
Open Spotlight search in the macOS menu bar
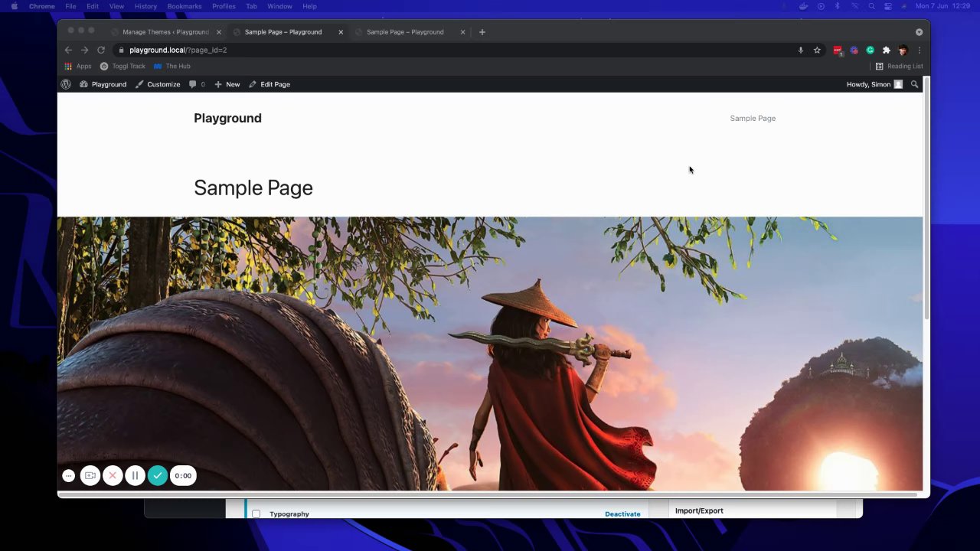pyautogui.click(x=871, y=6)
